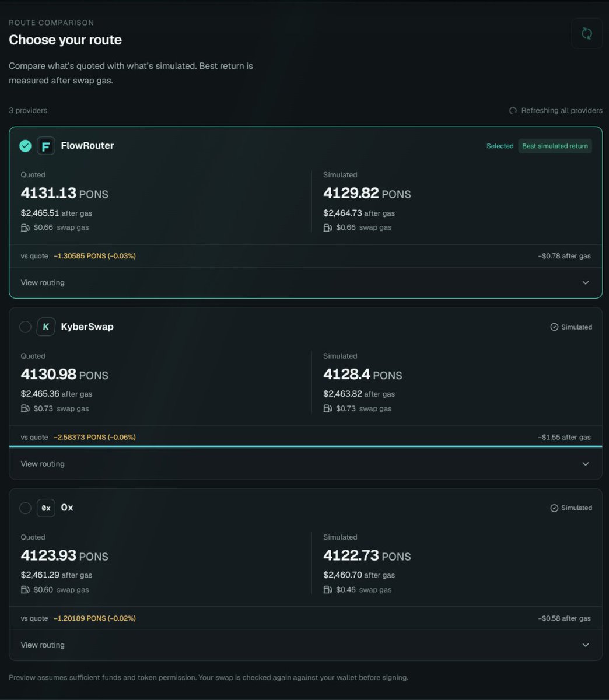Select the KyberSwap route radio button

[25, 327]
